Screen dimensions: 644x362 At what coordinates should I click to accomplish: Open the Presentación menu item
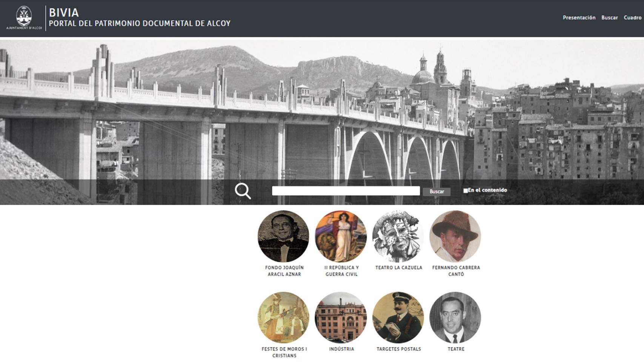click(579, 18)
